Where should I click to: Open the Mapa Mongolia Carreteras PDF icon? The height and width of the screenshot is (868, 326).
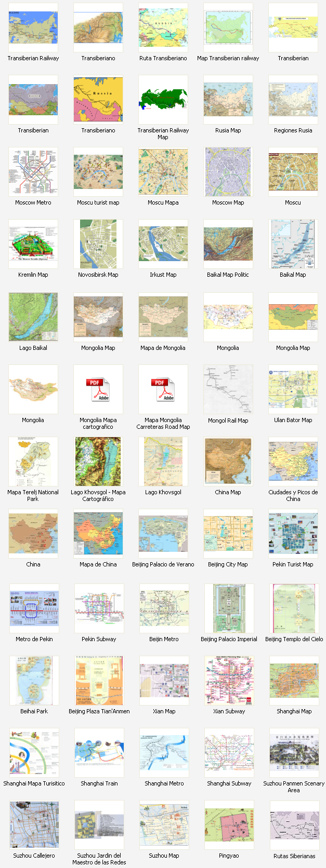tap(163, 389)
